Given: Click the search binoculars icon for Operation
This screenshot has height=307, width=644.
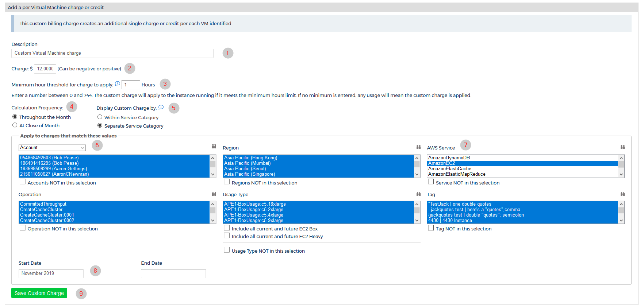Looking at the screenshot, I should click(214, 194).
